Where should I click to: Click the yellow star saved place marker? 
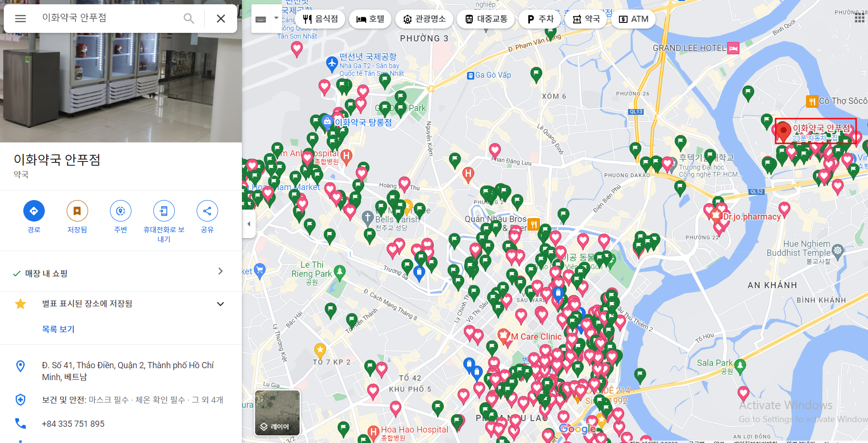(x=320, y=351)
